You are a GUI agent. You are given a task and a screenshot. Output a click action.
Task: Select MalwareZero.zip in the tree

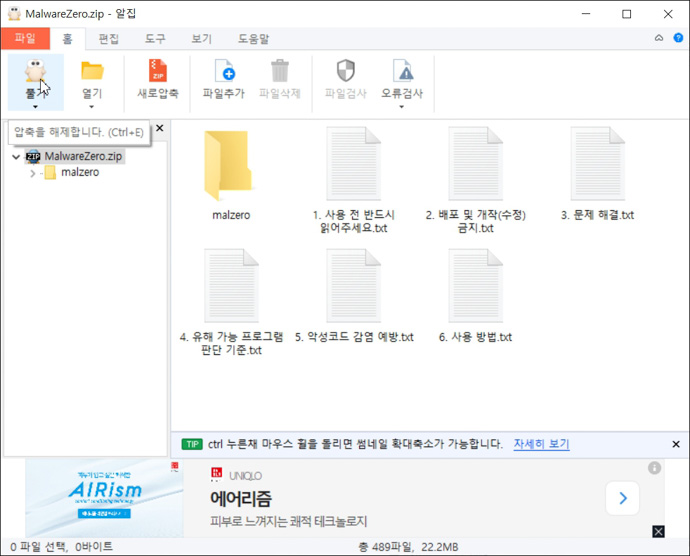pyautogui.click(x=83, y=156)
